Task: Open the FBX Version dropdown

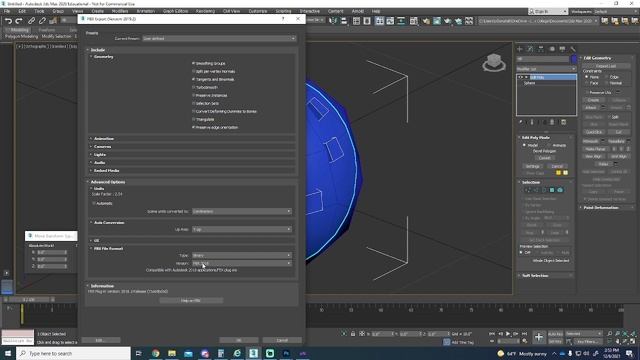Action: tap(242, 263)
